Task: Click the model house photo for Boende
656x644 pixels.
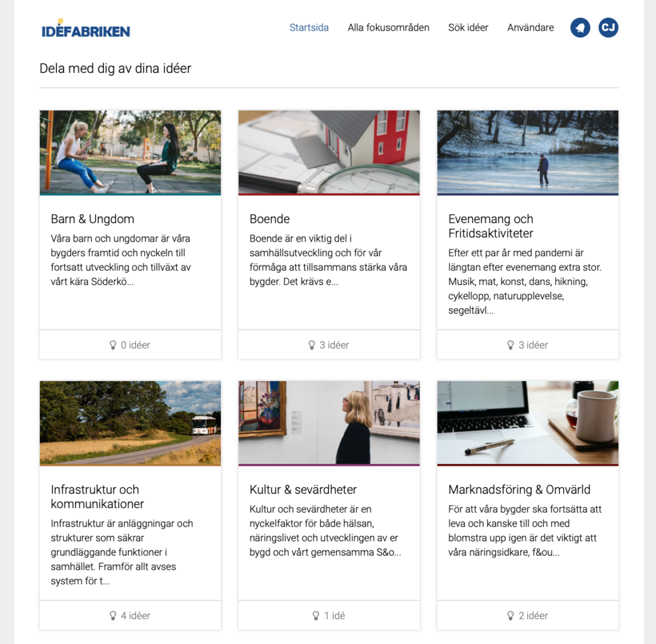Action: tap(329, 153)
